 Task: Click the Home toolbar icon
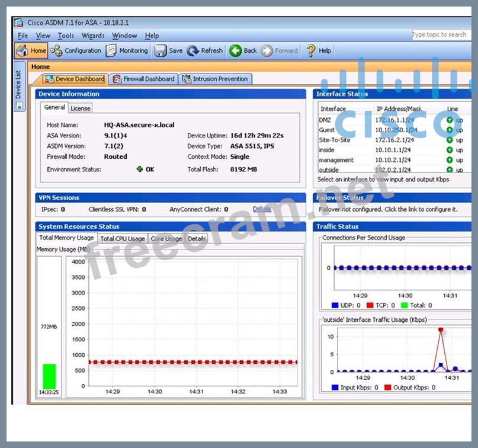pyautogui.click(x=23, y=51)
